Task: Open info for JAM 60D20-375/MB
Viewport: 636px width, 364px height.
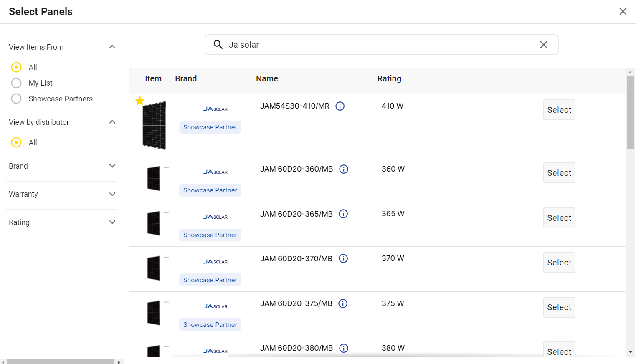Action: (x=343, y=303)
